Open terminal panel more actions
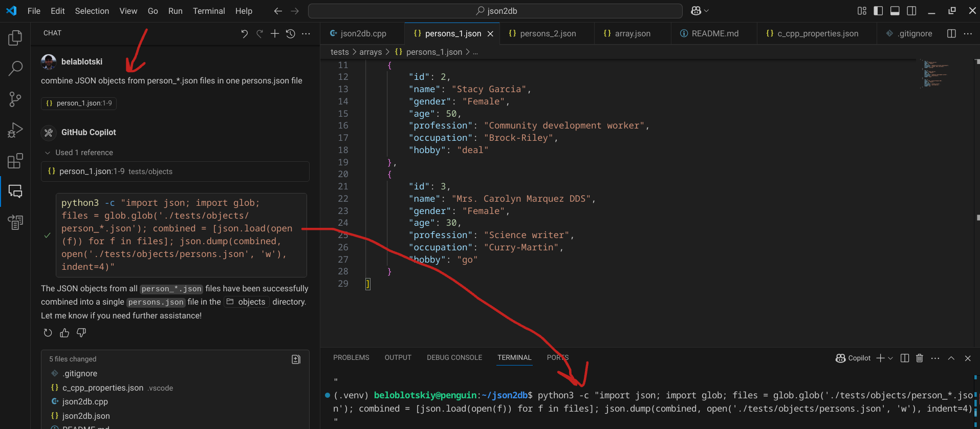Screen dimensions: 980x429 (935, 358)
